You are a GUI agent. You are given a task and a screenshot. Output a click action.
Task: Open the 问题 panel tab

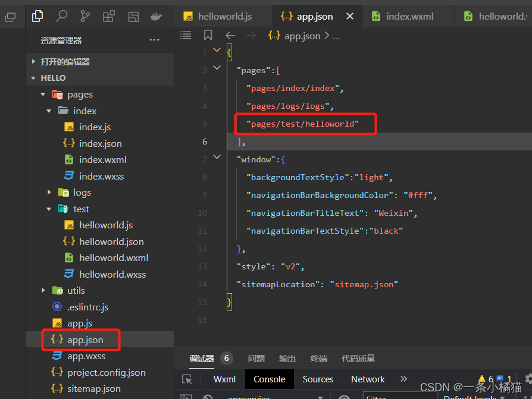(256, 359)
